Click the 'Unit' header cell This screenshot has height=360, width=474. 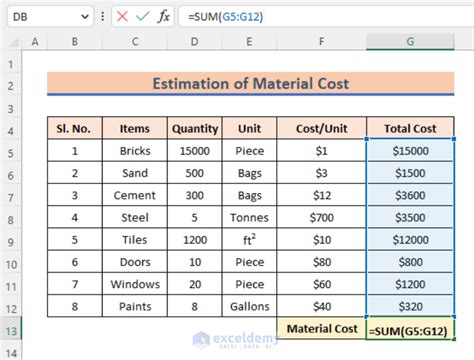click(249, 128)
